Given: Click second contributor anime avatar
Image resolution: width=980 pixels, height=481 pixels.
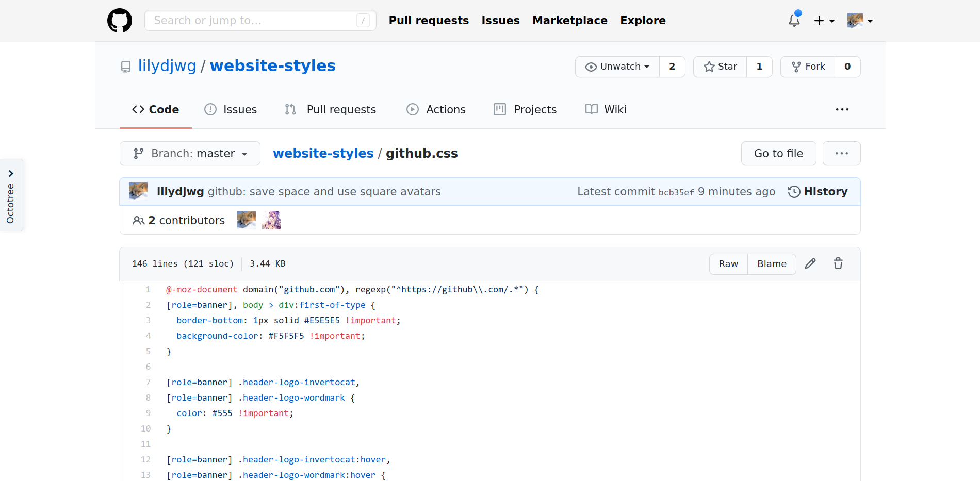Looking at the screenshot, I should [x=271, y=220].
